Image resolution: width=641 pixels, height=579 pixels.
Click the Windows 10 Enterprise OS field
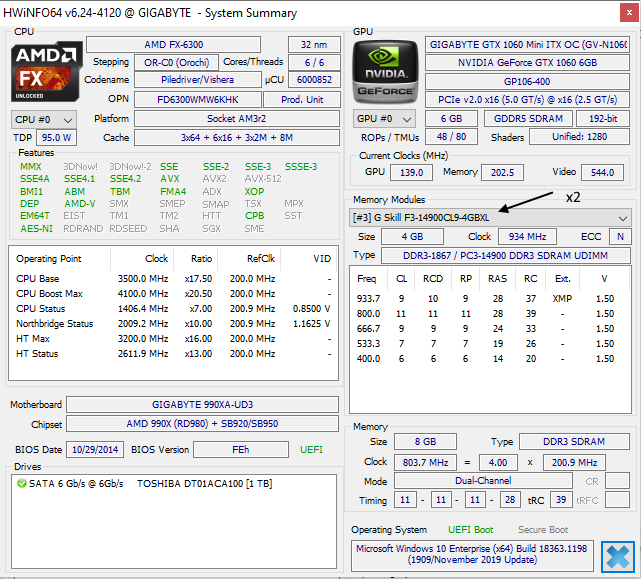click(472, 555)
